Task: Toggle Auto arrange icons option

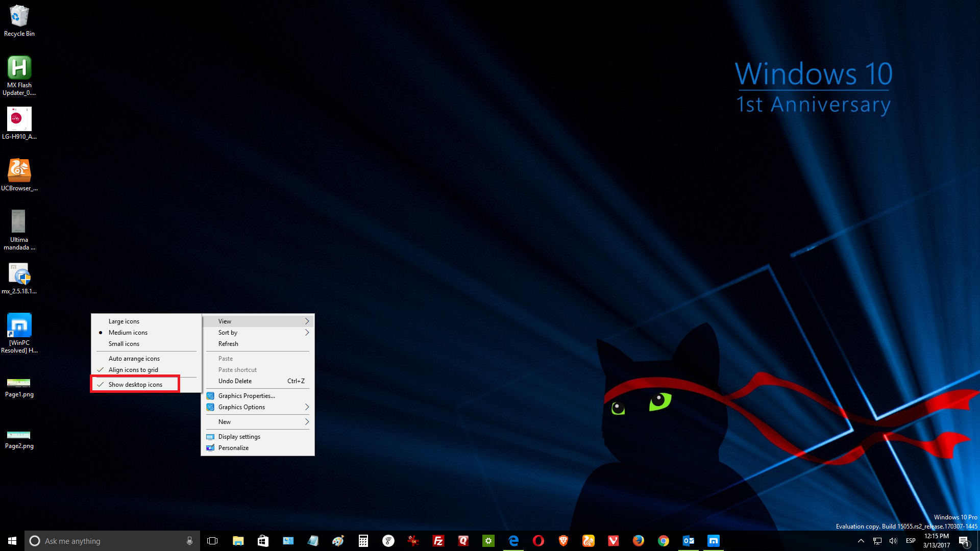Action: pyautogui.click(x=146, y=359)
